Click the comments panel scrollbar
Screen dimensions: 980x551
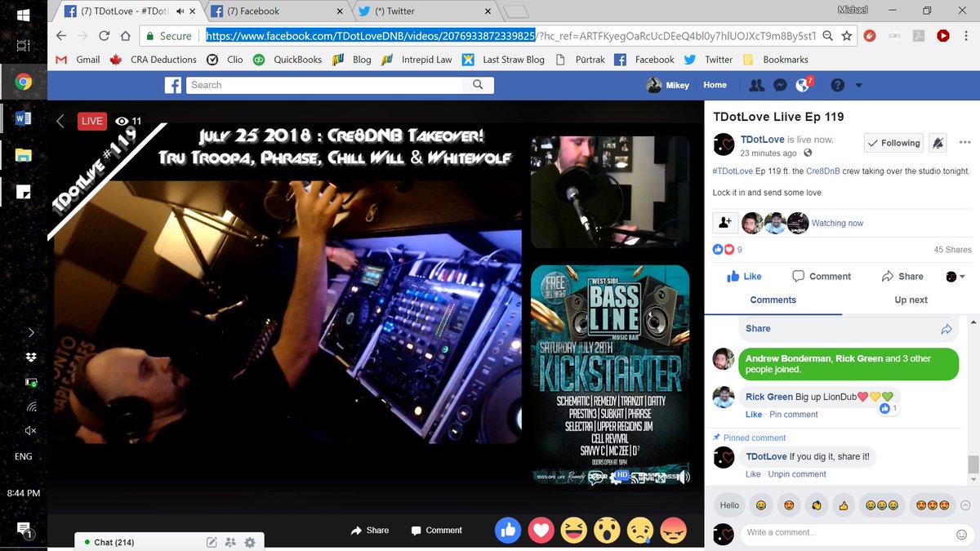click(x=973, y=464)
